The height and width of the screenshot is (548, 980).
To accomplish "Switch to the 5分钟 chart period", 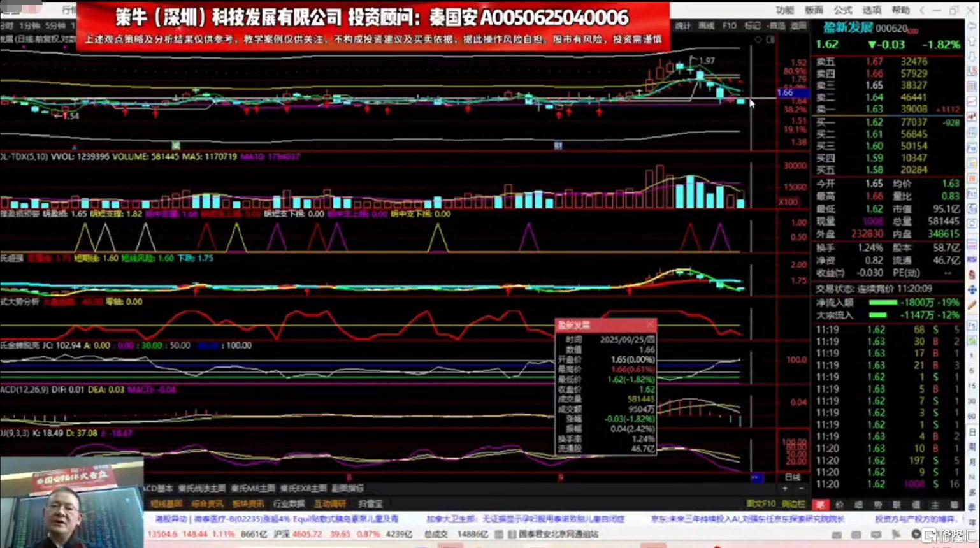I will coord(55,26).
